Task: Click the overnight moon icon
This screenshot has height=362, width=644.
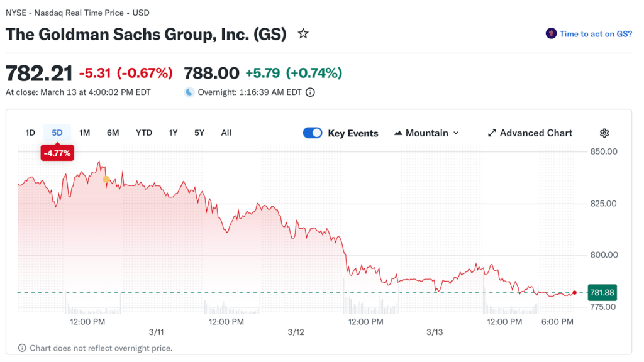Action: tap(189, 92)
